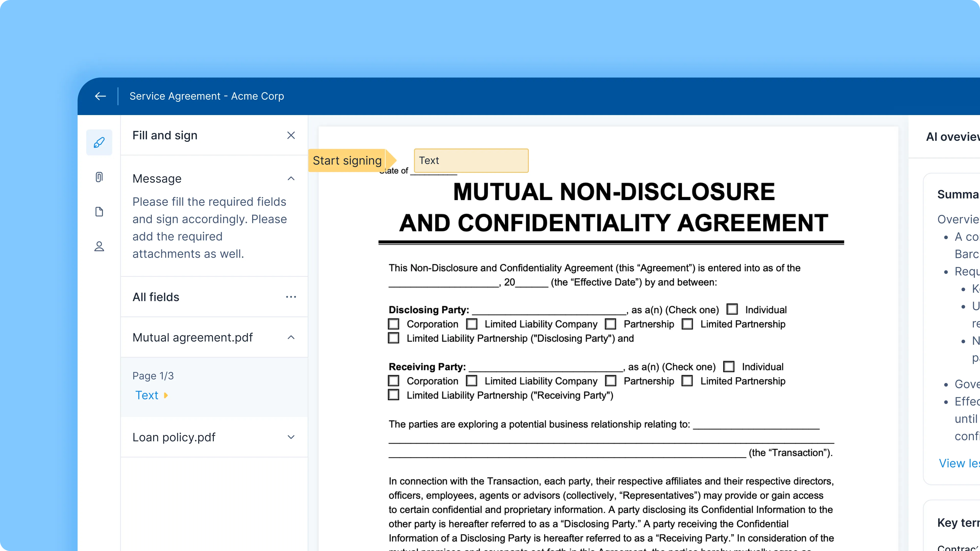Close the Fill and sign panel
Image resolution: width=980 pixels, height=551 pixels.
(291, 135)
